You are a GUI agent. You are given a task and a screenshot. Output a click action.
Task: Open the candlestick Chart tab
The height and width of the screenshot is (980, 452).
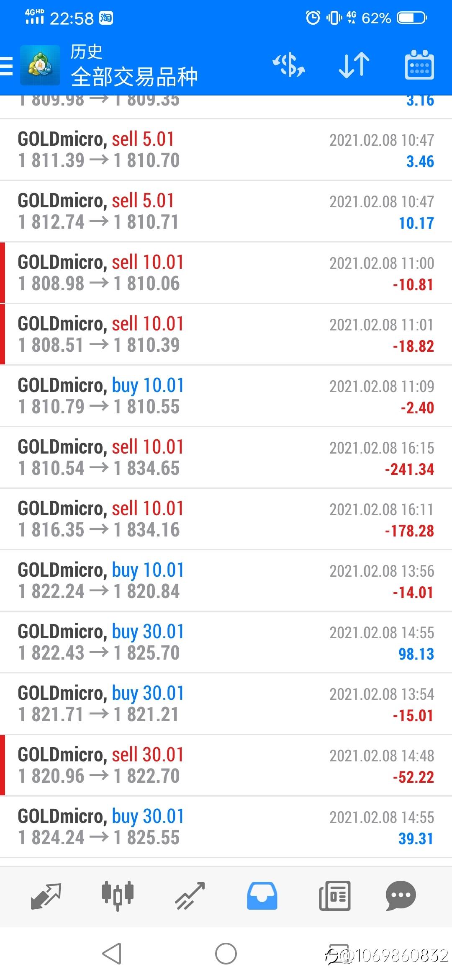pos(118,895)
